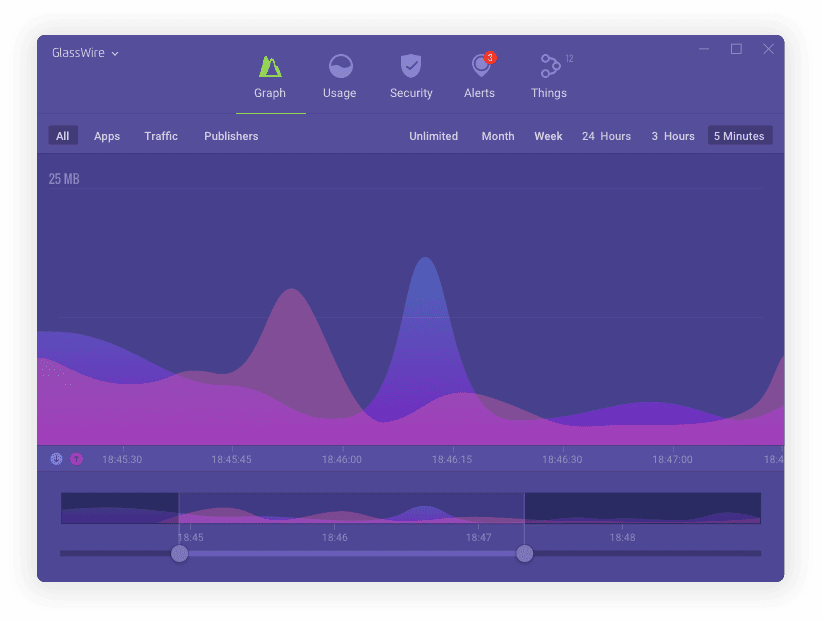Click the left timeline range slider handle
822x621 pixels.
point(180,553)
